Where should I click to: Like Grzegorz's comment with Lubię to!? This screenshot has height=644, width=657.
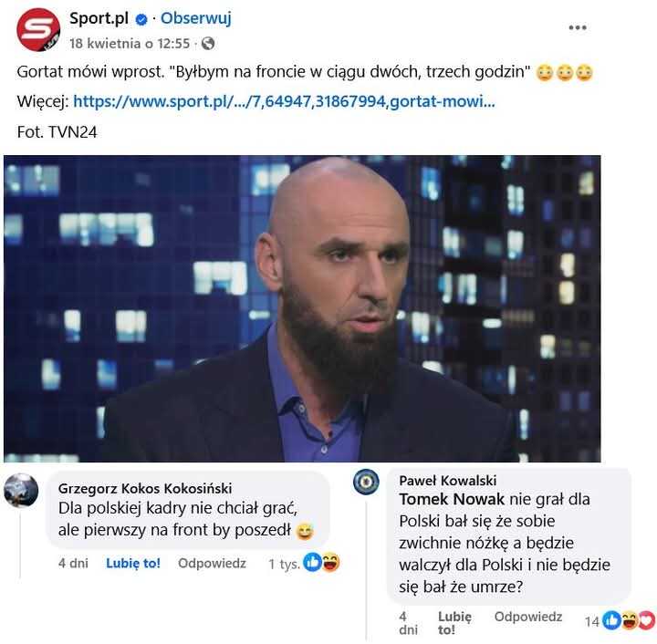[133, 563]
